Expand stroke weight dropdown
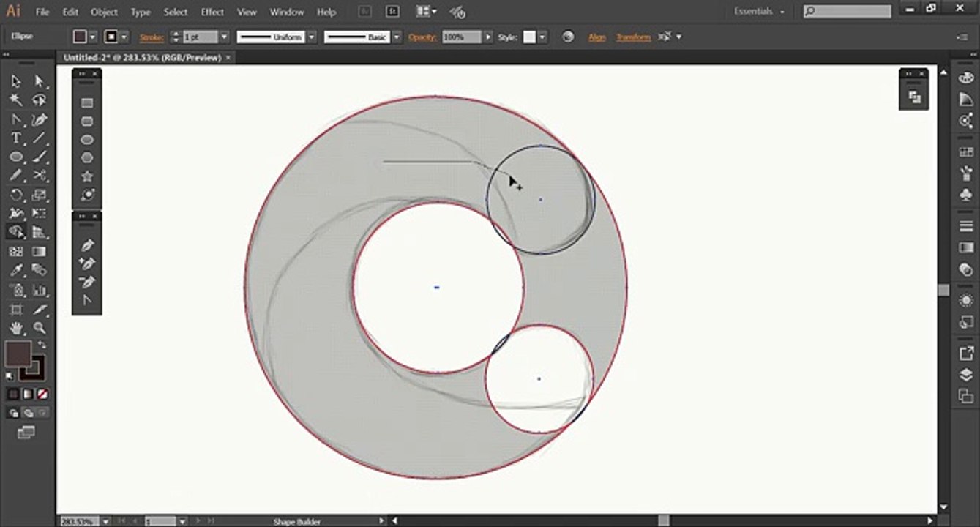This screenshot has width=980, height=527. 224,37
